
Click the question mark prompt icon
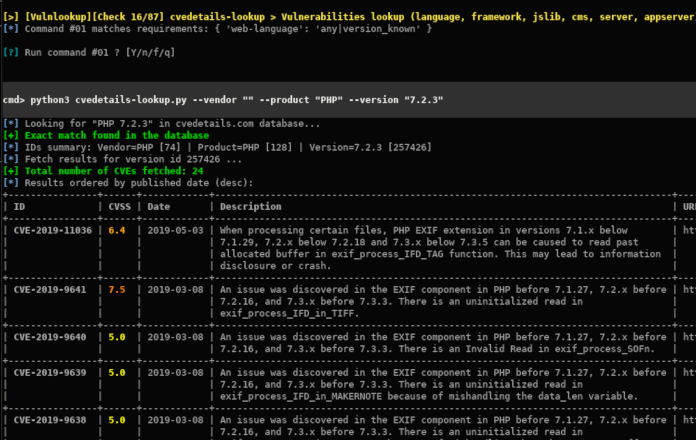[11, 52]
